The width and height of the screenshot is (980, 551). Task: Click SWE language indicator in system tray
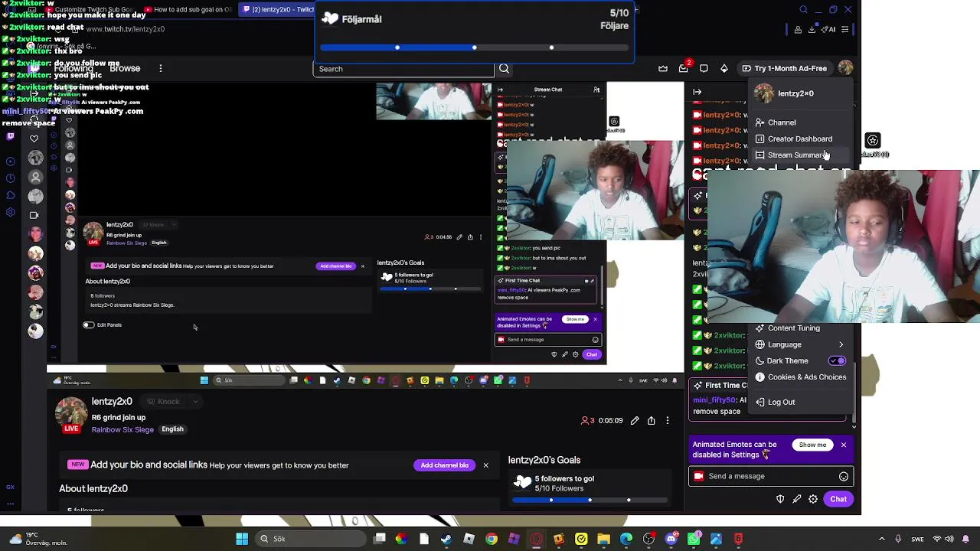tap(919, 539)
